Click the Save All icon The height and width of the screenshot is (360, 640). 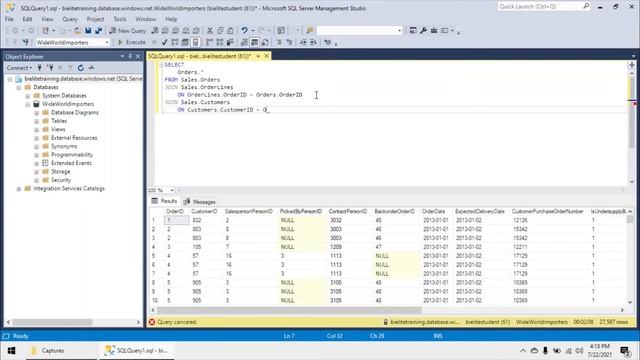point(98,31)
